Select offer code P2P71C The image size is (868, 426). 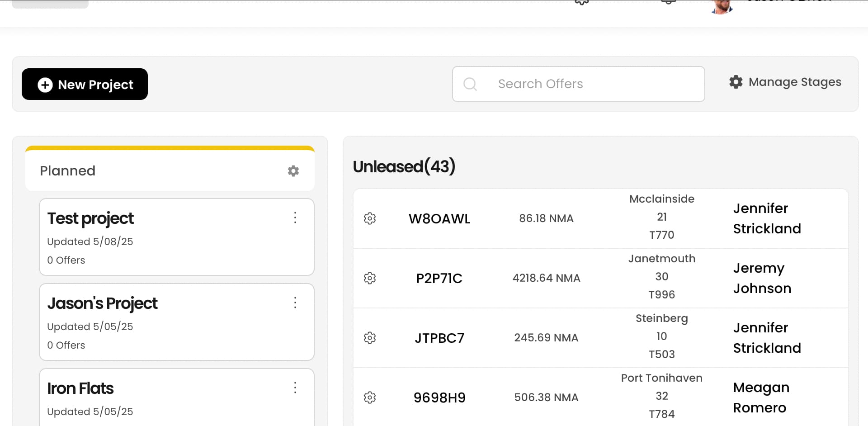[439, 278]
